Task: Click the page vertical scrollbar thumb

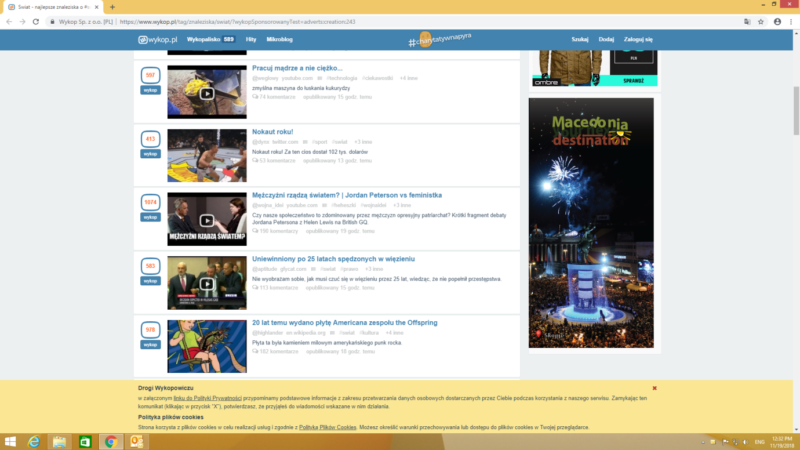Action: (796, 110)
